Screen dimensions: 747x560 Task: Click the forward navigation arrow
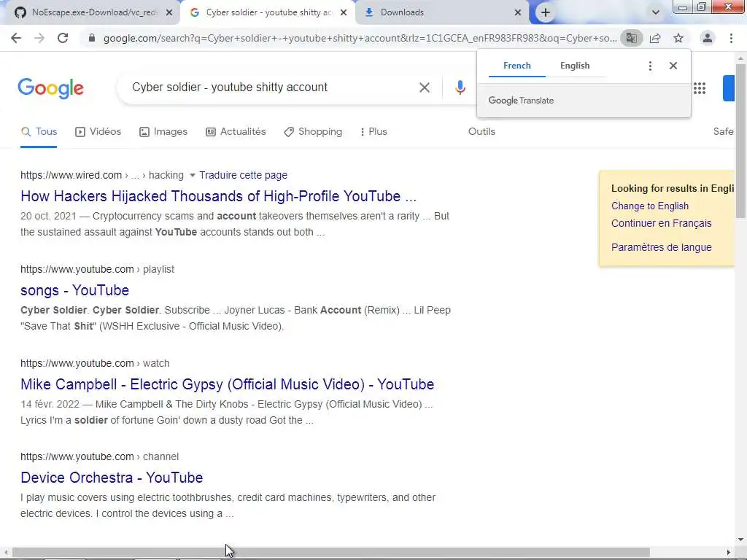coord(39,38)
